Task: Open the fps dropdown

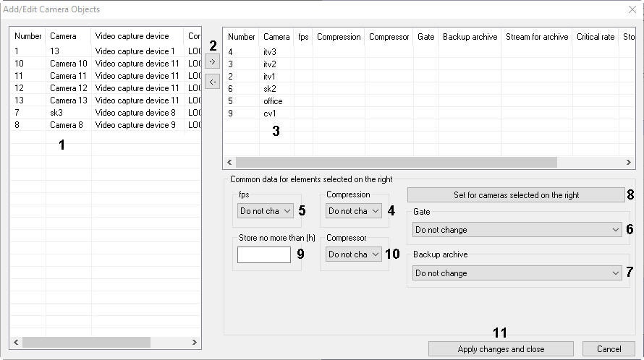Action: [266, 211]
